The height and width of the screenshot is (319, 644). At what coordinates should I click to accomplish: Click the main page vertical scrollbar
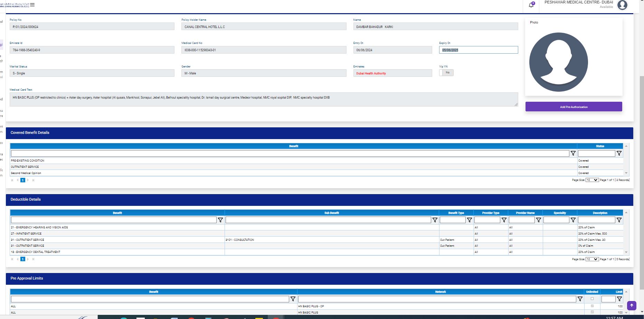[641, 173]
